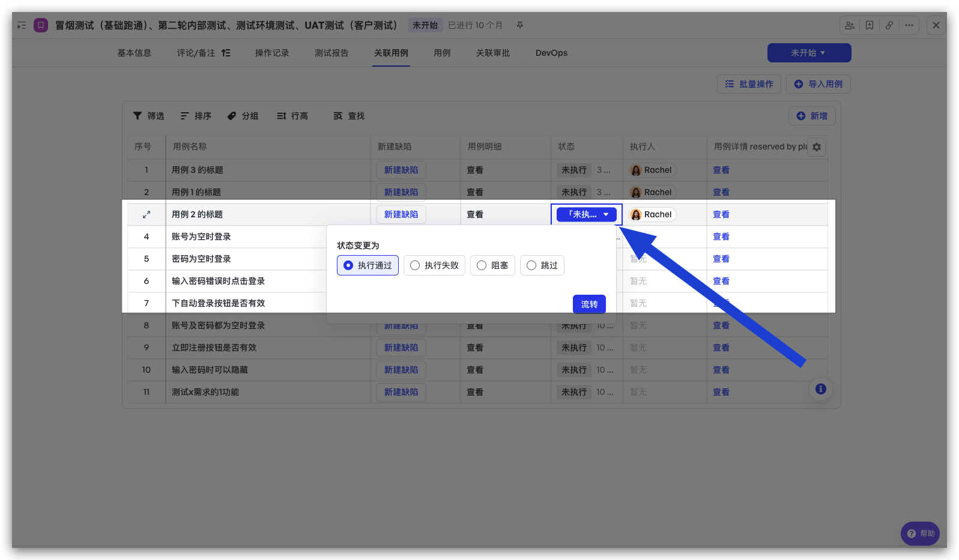This screenshot has height=560, width=959.
Task: Switch to 测试报告 tab
Action: pos(331,53)
